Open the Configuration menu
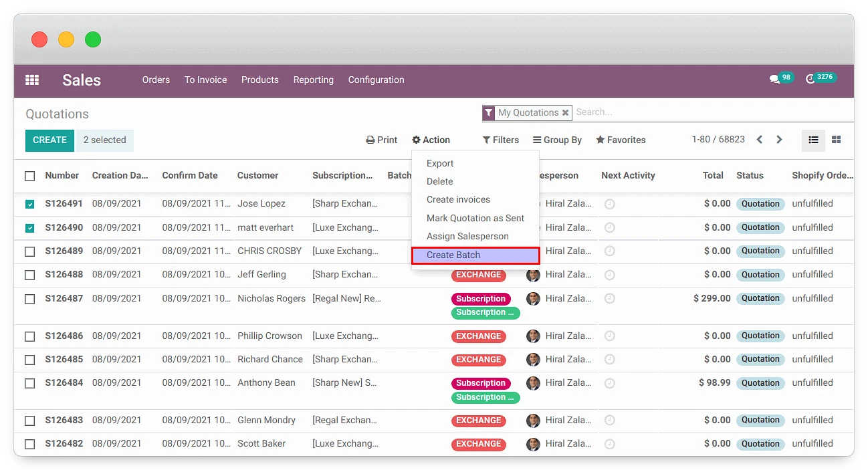The image size is (868, 470). pyautogui.click(x=376, y=80)
